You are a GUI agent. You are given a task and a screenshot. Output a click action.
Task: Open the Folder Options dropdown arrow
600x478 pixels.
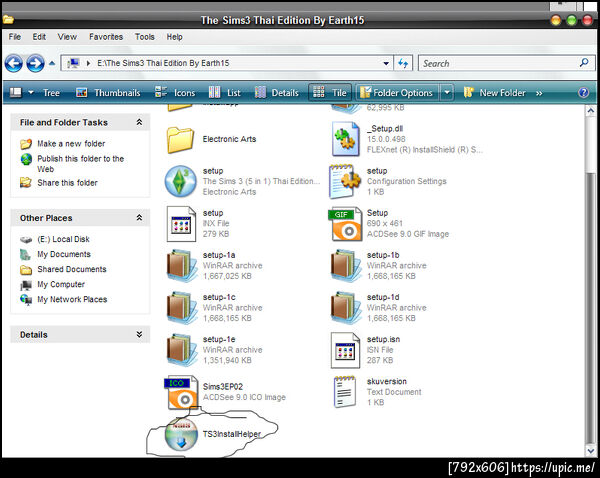click(447, 93)
